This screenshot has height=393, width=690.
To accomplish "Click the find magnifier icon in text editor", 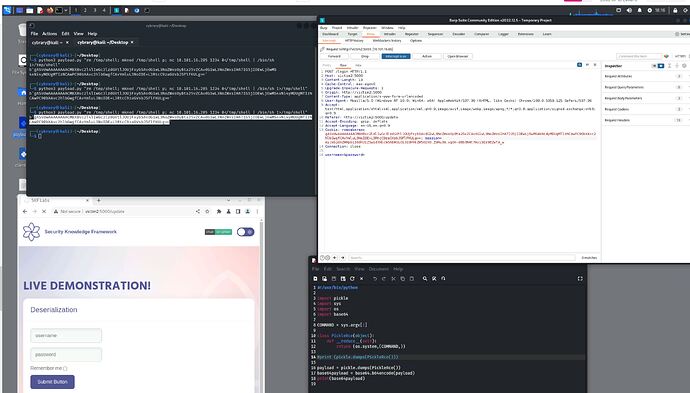I will click(x=425, y=279).
